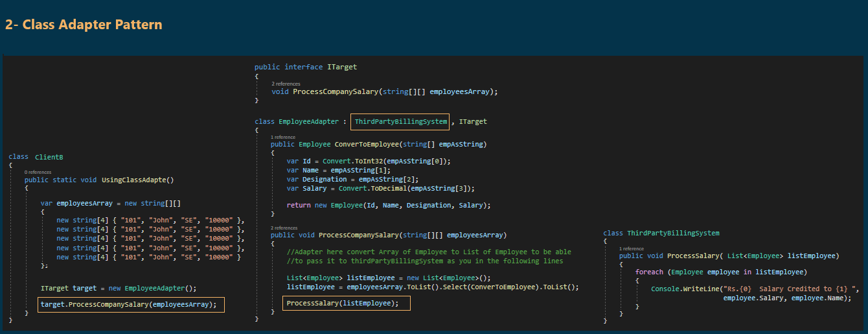Click the 'new List<Employee>();' declaration line
Viewport: 868px width, 334px height.
[x=389, y=278]
